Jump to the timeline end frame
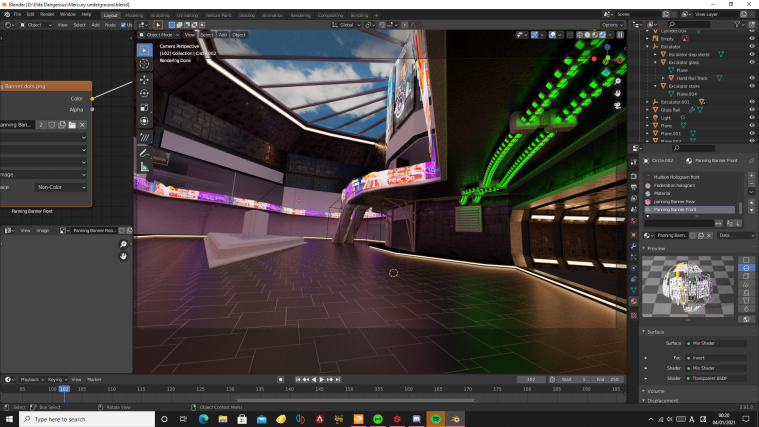The height and width of the screenshot is (427, 759). (338, 380)
